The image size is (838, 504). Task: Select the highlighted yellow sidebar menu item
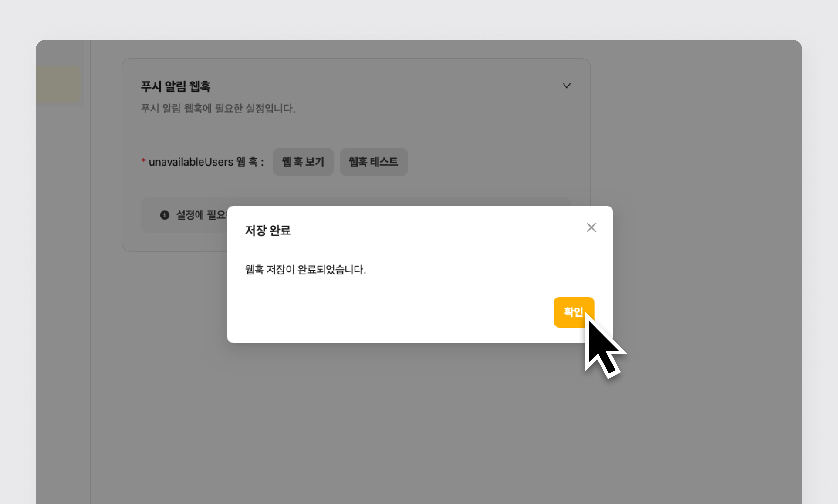tap(58, 84)
